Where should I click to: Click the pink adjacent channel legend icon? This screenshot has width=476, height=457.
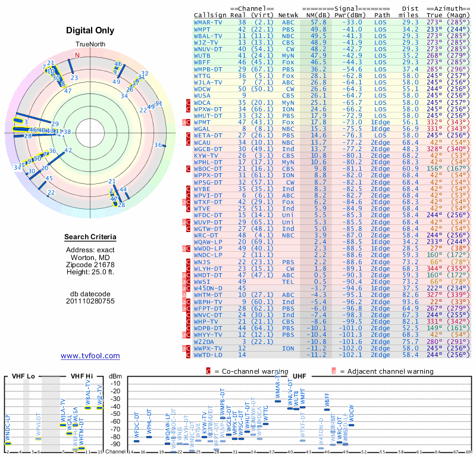(x=334, y=371)
